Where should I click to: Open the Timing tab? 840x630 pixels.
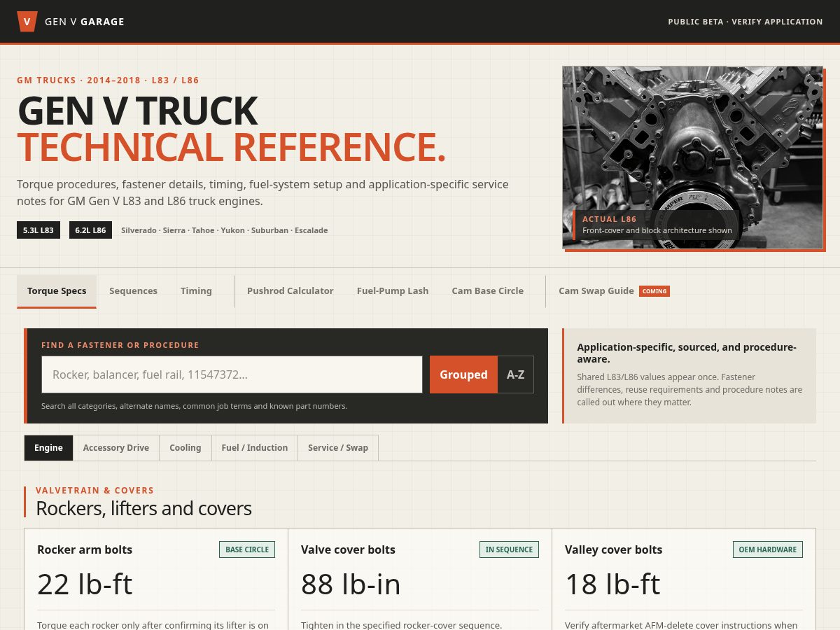click(x=196, y=291)
